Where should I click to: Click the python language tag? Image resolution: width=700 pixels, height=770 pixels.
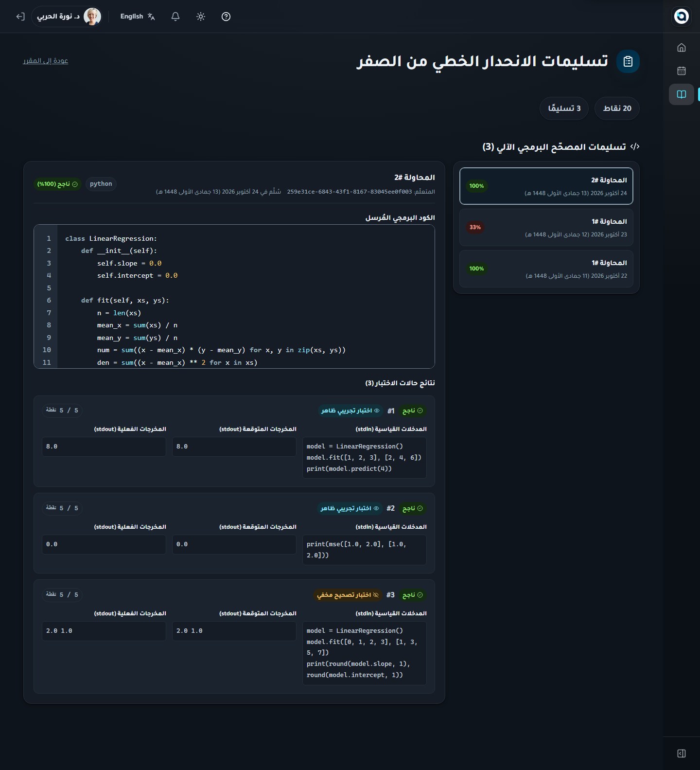(x=101, y=184)
